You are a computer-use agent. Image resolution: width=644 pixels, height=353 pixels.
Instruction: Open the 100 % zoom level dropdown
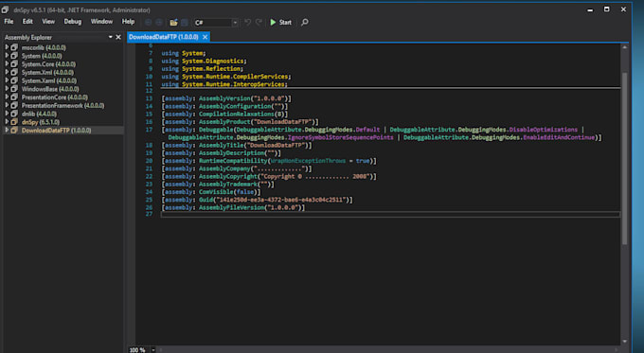(x=153, y=350)
